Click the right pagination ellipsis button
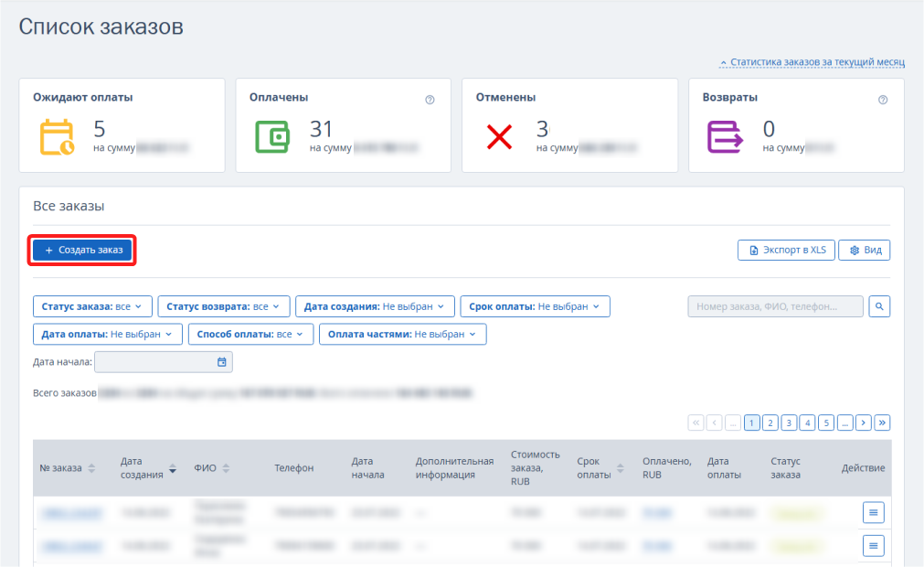This screenshot has width=924, height=567. point(845,423)
